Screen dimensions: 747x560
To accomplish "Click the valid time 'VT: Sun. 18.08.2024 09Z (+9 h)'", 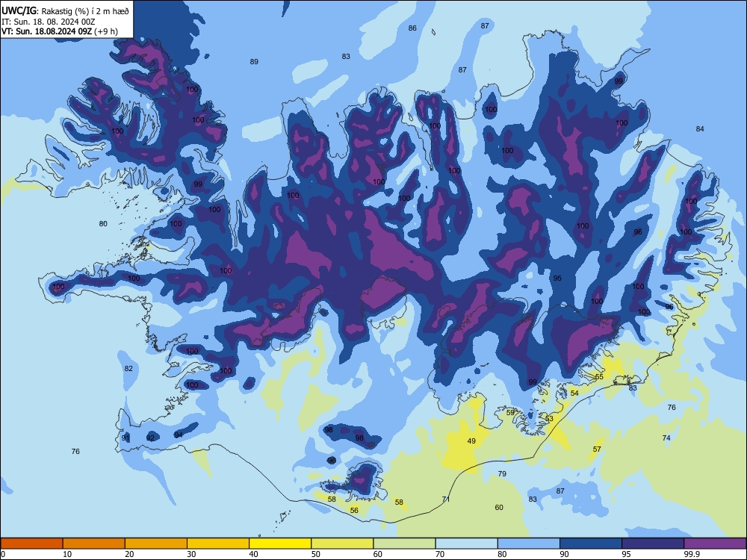I will coord(60,31).
